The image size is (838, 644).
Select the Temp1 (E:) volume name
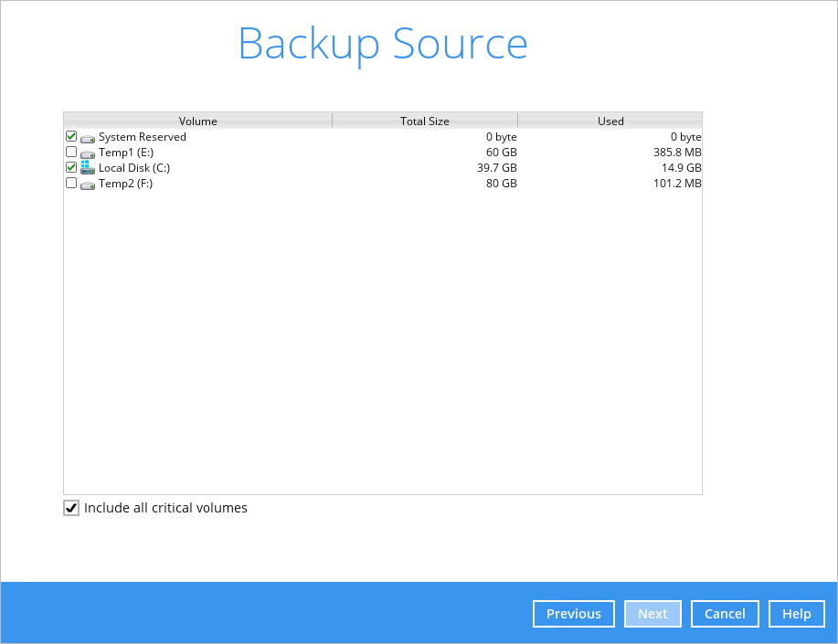point(126,153)
